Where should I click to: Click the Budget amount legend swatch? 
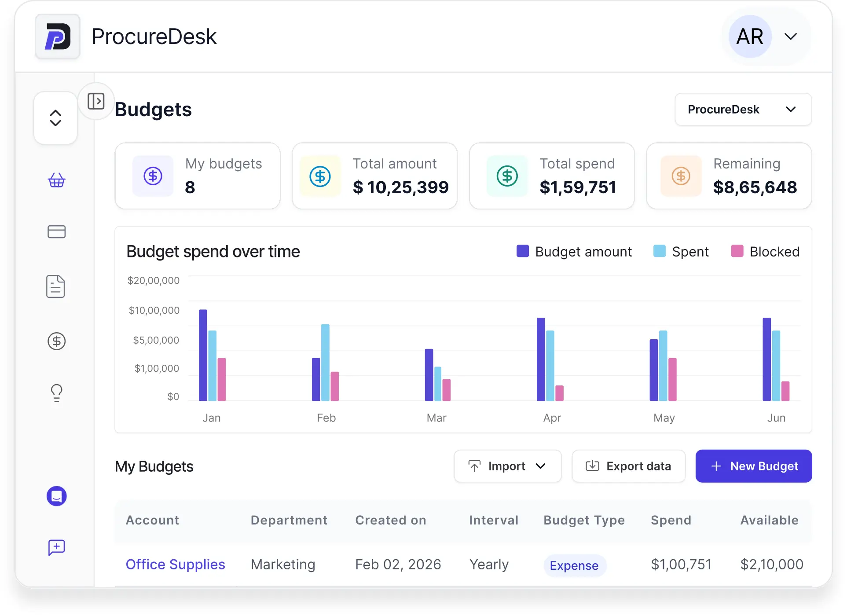pos(522,251)
